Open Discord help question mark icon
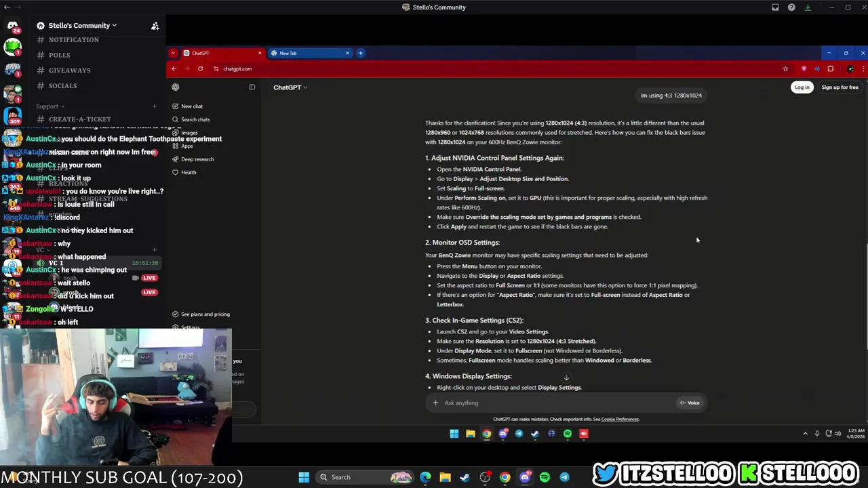The width and height of the screenshot is (868, 488). point(791,7)
